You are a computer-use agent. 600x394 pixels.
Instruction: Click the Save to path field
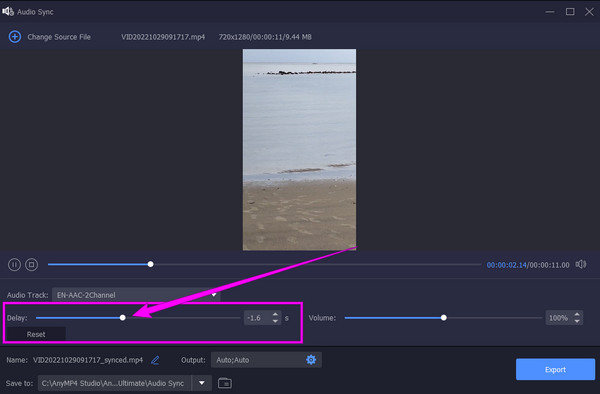(115, 383)
